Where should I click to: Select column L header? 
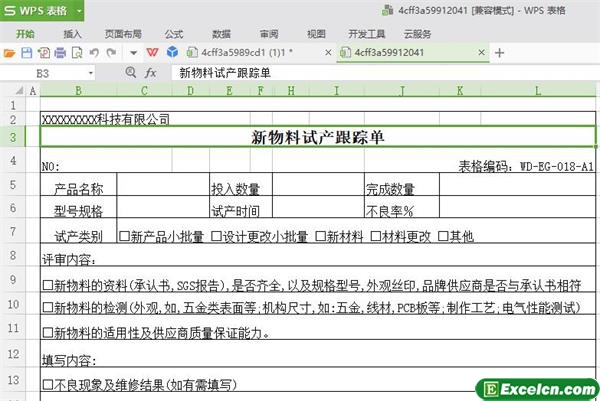538,91
